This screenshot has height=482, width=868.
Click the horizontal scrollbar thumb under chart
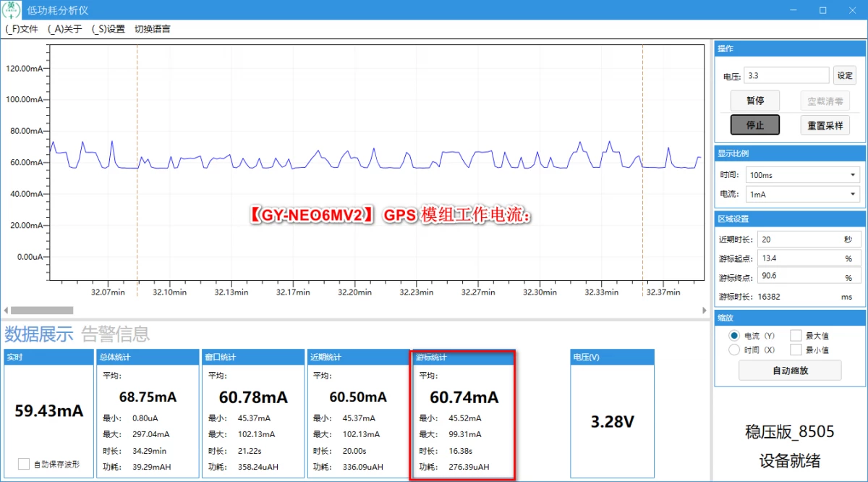pos(42,310)
